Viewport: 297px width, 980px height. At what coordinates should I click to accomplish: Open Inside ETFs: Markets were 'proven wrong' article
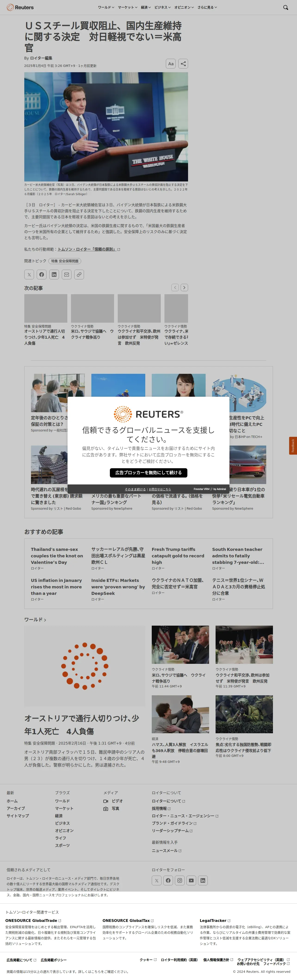click(x=118, y=587)
